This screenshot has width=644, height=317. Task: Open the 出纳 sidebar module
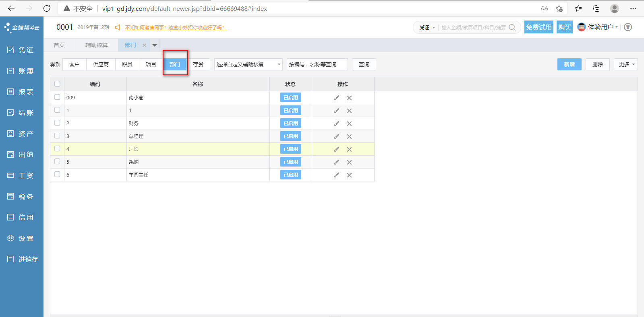(x=20, y=154)
